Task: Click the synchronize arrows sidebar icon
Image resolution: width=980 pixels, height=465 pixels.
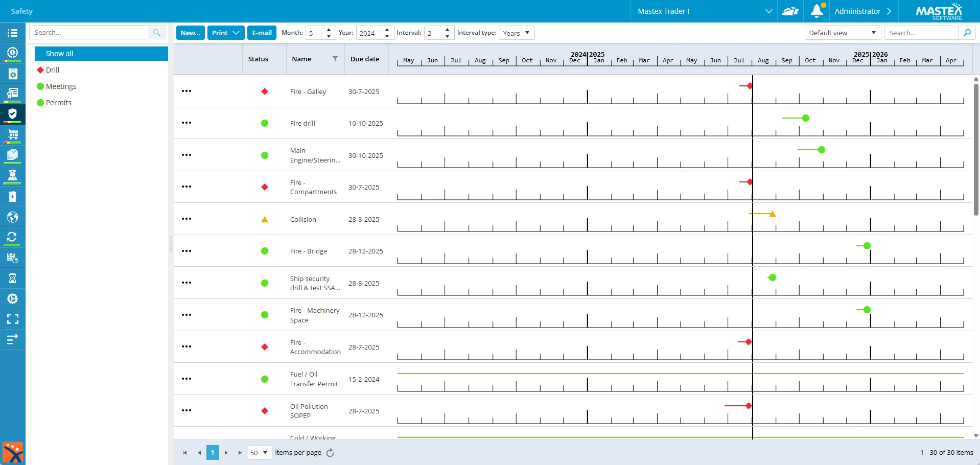Action: coord(12,237)
